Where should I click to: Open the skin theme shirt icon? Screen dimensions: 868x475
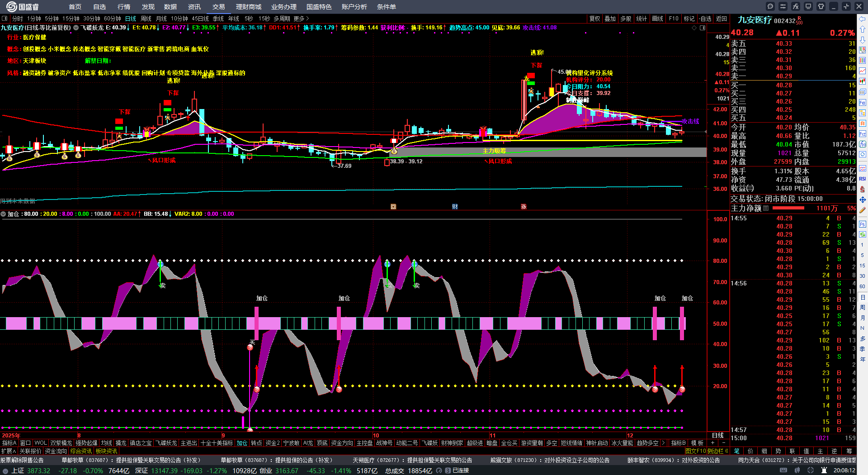tap(821, 6)
